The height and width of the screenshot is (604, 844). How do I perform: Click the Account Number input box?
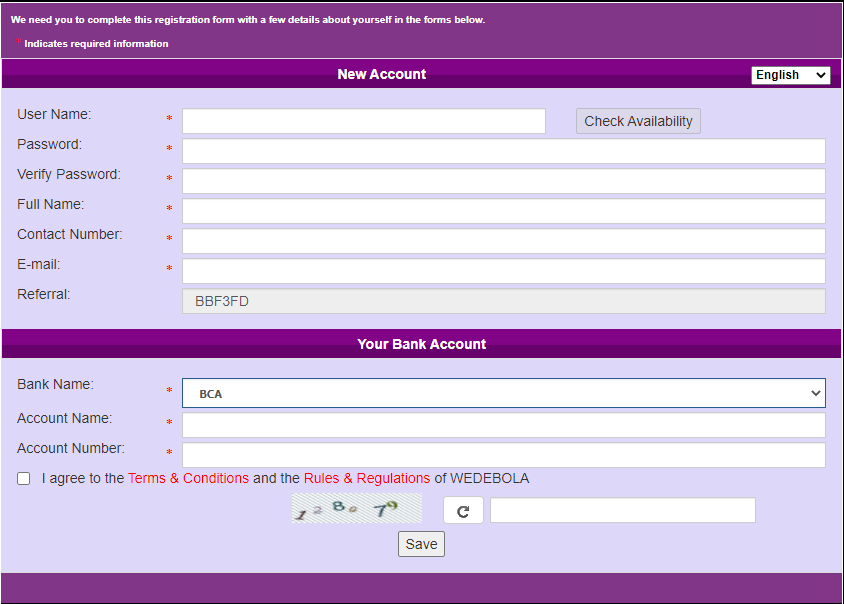503,455
